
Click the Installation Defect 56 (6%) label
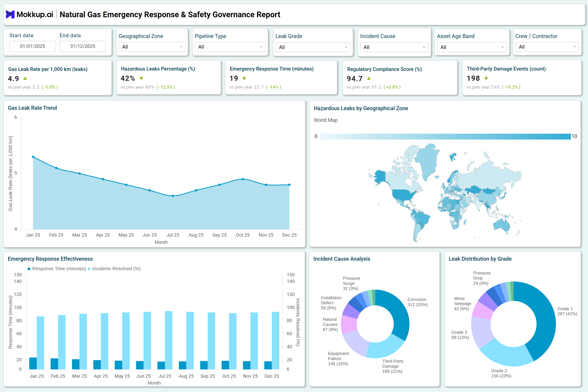click(x=331, y=303)
